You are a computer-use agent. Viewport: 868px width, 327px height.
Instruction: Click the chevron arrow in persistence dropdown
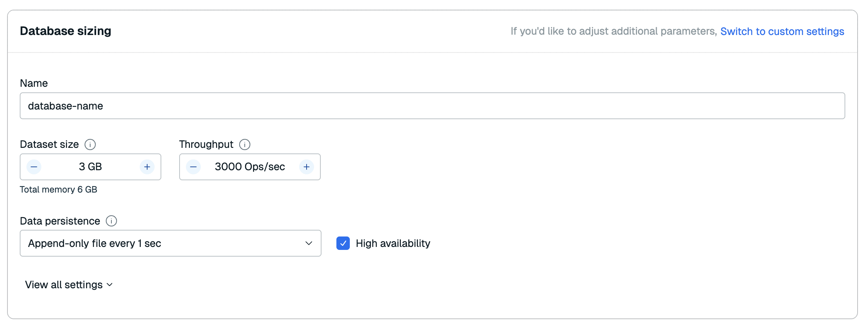(x=309, y=243)
